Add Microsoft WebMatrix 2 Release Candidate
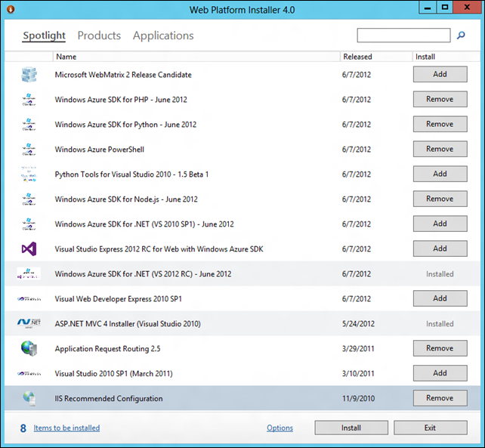Viewport: 485px width, 448px height. 440,74
